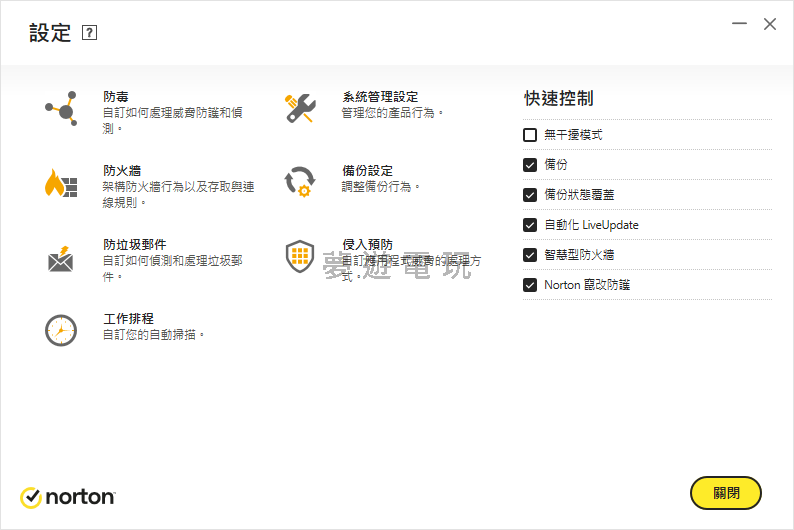Open the 防火牆 settings link
The image size is (794, 530).
pyautogui.click(x=122, y=170)
